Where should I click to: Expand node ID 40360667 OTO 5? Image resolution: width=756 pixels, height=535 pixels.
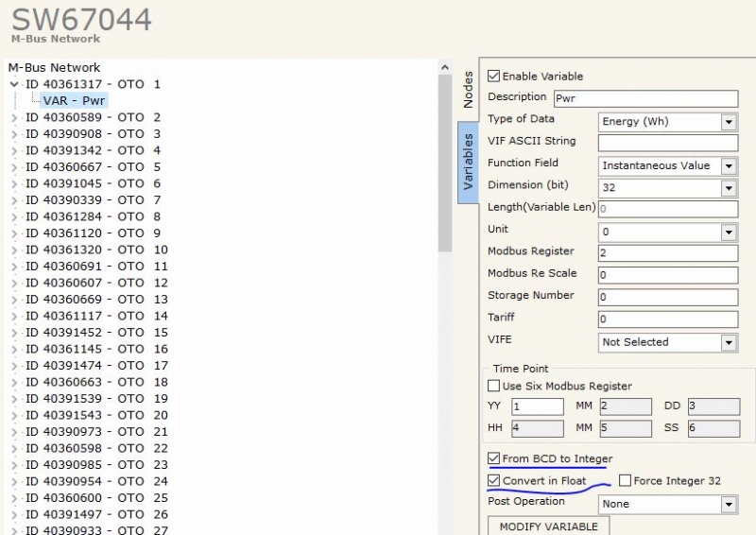coord(14,167)
